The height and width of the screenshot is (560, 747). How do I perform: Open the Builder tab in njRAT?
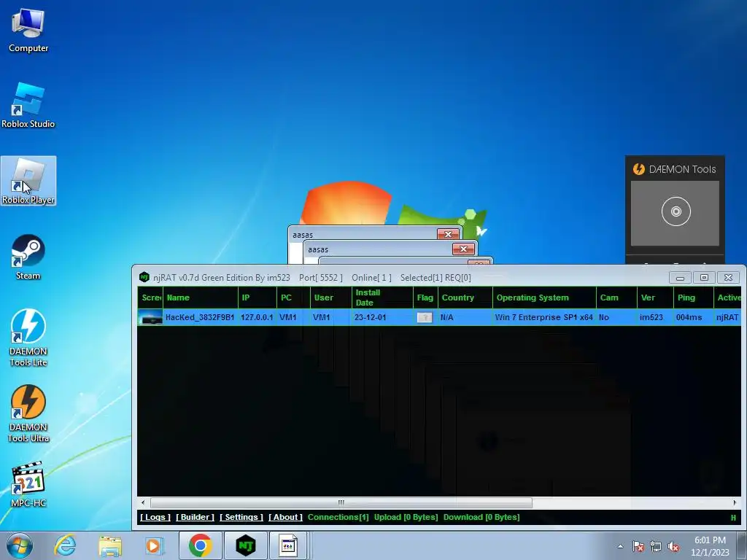(195, 517)
